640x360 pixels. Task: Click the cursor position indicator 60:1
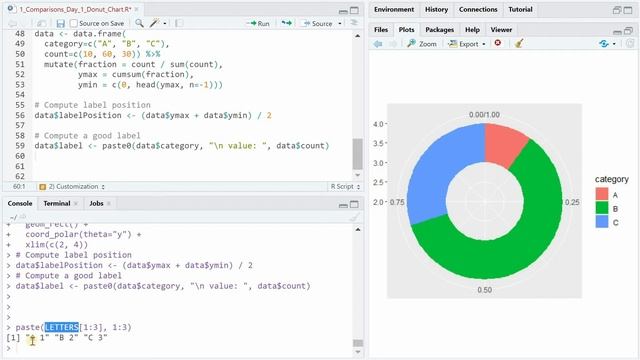[x=19, y=187]
